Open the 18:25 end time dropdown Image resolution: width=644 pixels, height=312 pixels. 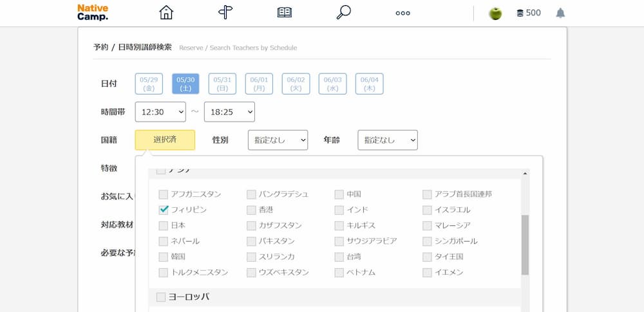click(x=229, y=112)
